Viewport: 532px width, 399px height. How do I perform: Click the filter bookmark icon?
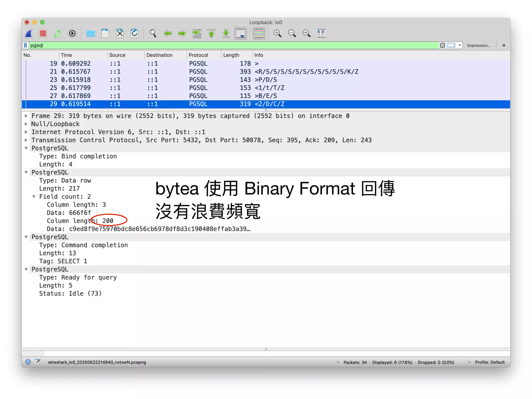point(25,45)
